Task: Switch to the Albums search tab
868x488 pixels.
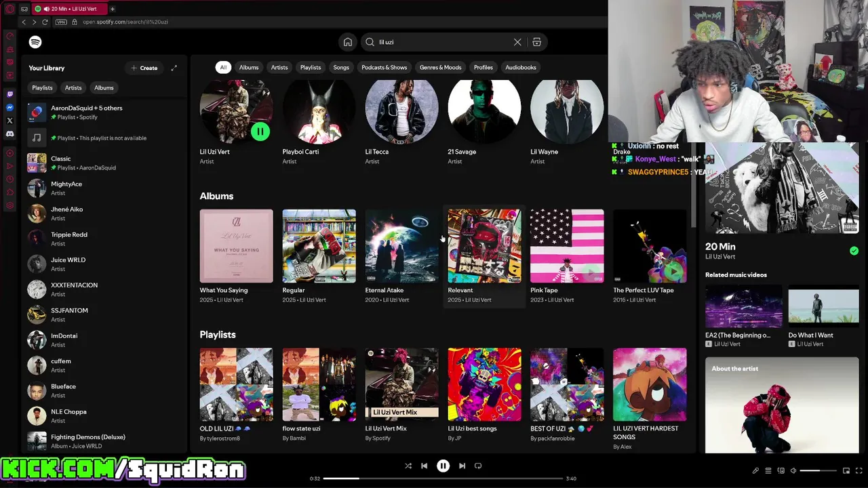Action: pos(249,67)
